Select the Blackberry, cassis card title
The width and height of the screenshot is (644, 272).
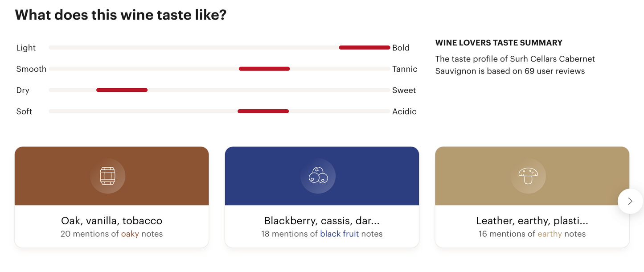coord(322,221)
